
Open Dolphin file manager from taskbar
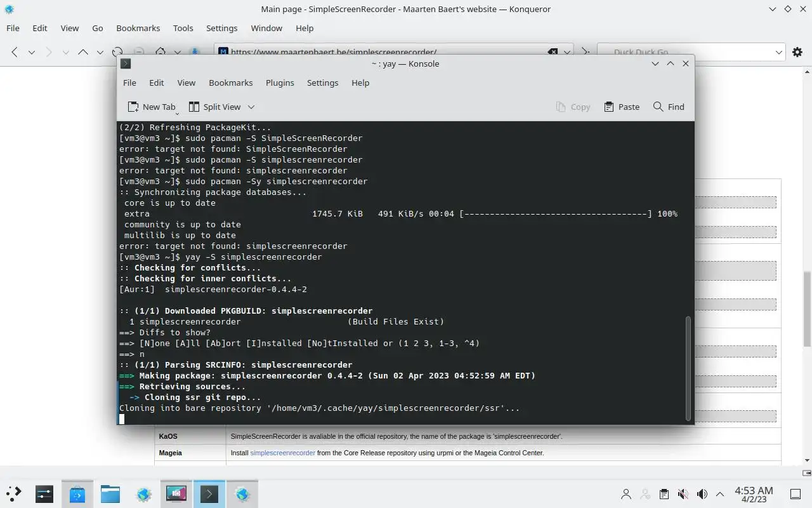[110, 493]
